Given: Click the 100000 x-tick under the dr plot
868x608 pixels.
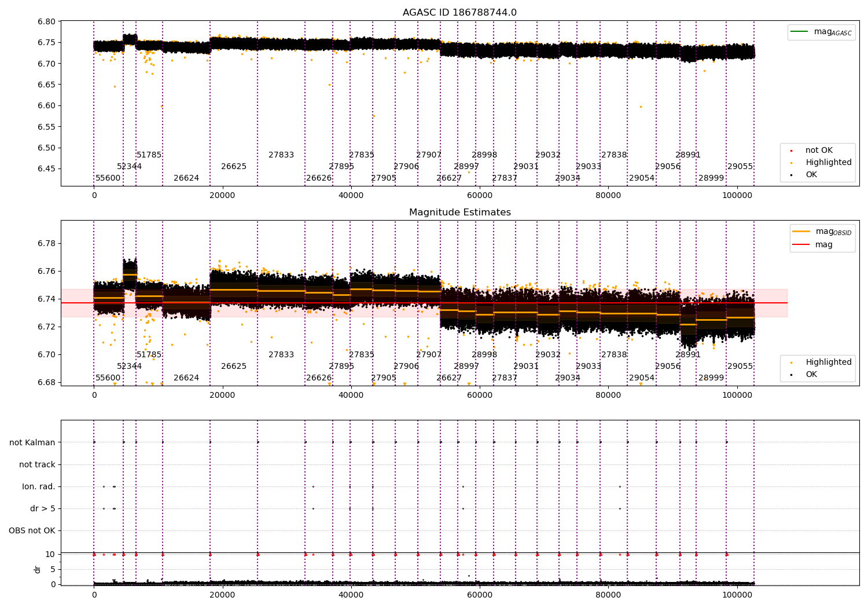Looking at the screenshot, I should (x=737, y=595).
